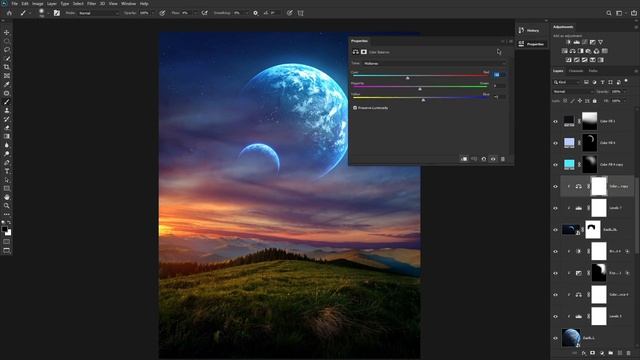Viewport: 640px width, 360px height.
Task: Toggle Preserve Luminosity checkbox
Action: 355,108
